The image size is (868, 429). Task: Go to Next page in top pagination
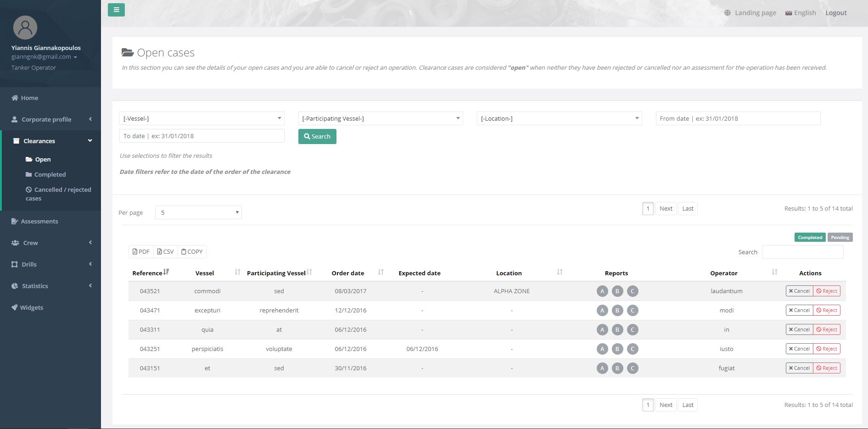[x=666, y=209]
